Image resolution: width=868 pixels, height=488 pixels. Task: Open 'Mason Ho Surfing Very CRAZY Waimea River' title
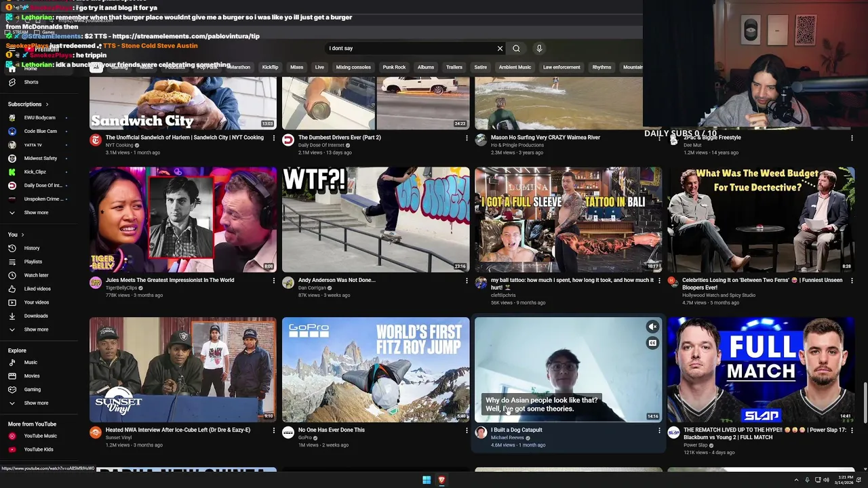(x=545, y=138)
